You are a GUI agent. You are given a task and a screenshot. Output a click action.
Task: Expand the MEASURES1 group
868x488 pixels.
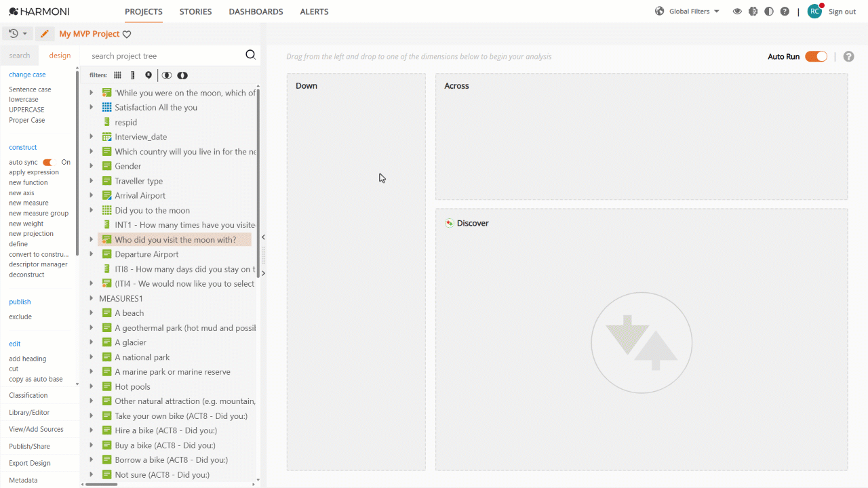[92, 298]
